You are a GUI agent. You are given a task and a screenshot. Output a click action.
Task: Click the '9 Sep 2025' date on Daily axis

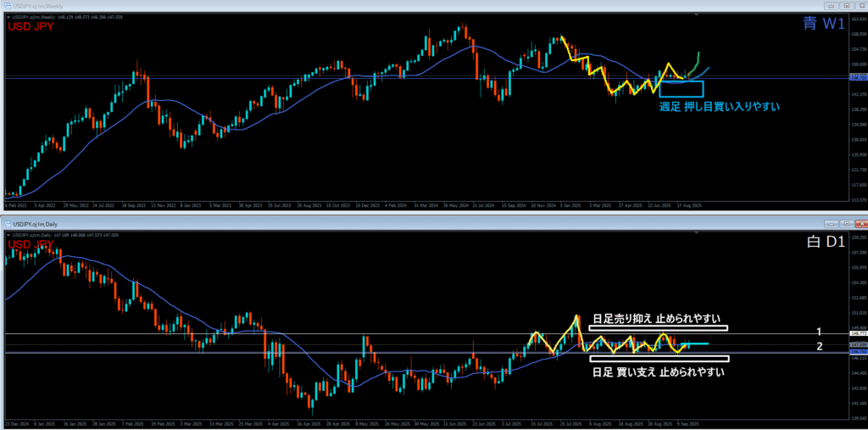pyautogui.click(x=690, y=422)
